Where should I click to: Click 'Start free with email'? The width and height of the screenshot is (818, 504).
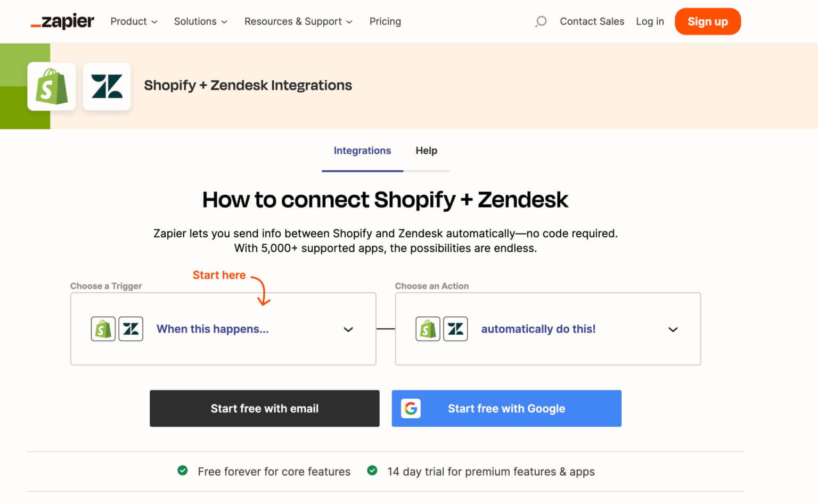point(264,408)
